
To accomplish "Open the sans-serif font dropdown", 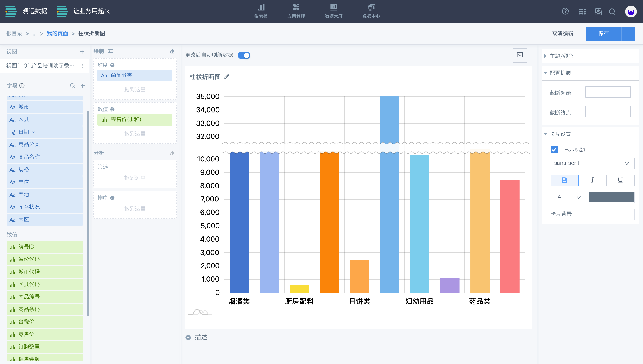I will coord(592,163).
